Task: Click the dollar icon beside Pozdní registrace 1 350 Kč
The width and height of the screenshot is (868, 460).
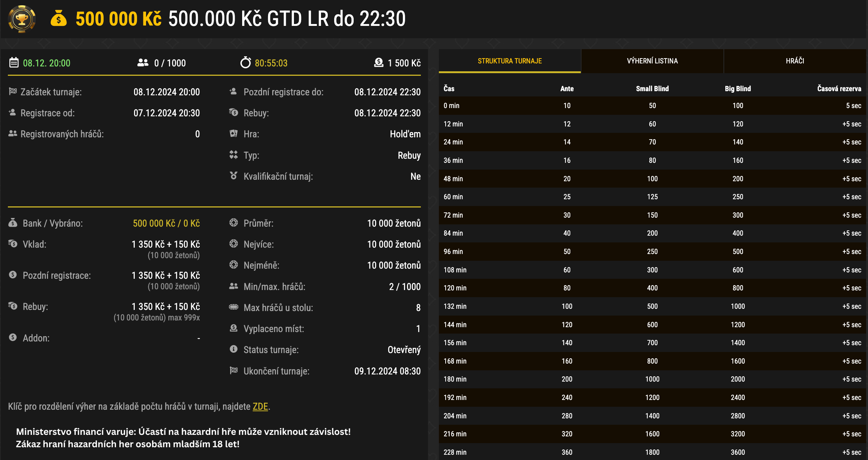Action: [13, 275]
